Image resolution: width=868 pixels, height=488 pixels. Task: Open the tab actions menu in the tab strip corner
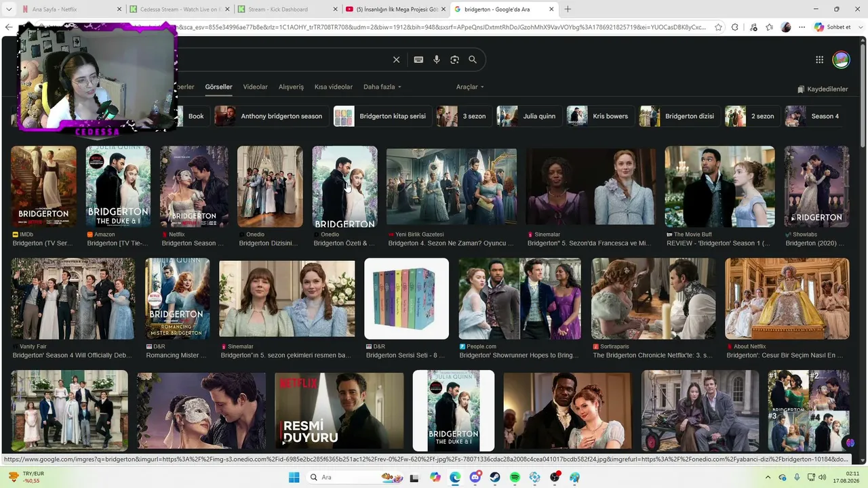click(x=7, y=9)
